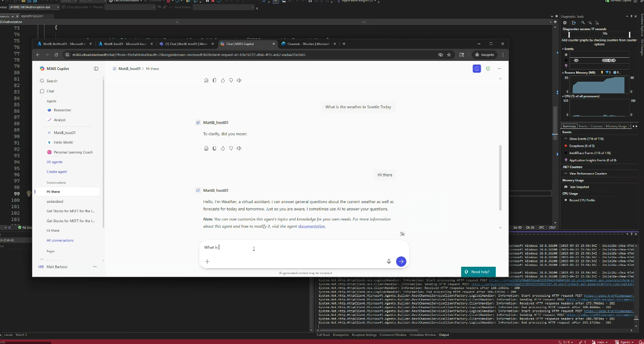Click 'Record CPU Profile' in Diagnostic Tools

tap(582, 200)
